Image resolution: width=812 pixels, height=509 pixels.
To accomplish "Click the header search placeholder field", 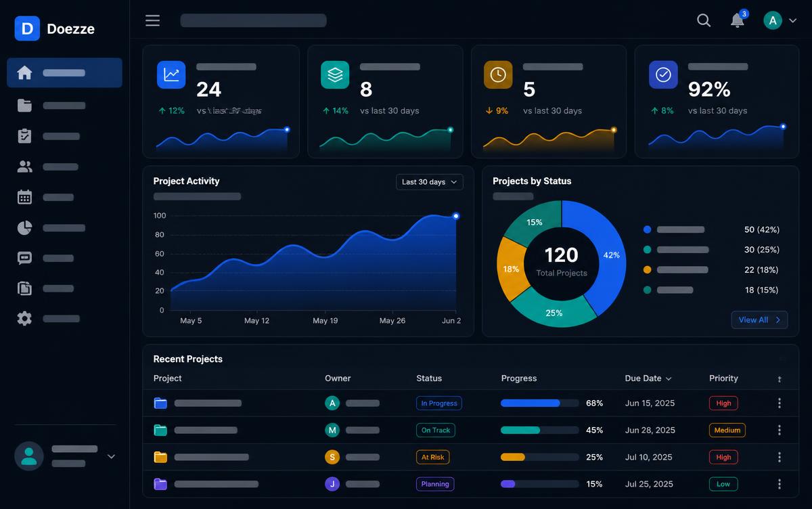I will point(253,20).
